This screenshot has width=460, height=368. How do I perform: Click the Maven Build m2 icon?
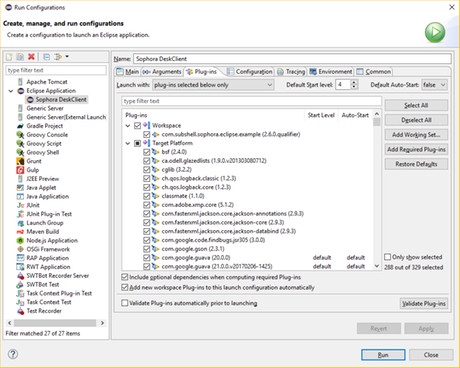click(x=20, y=232)
